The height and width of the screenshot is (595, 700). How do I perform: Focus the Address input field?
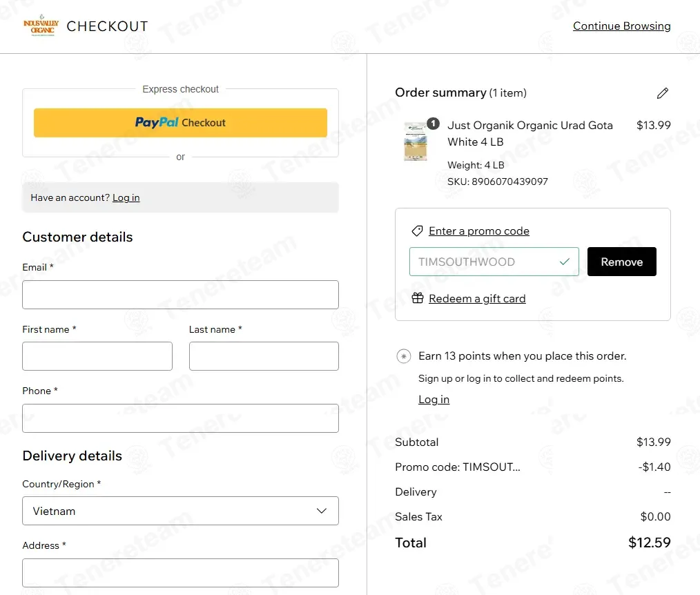click(180, 573)
